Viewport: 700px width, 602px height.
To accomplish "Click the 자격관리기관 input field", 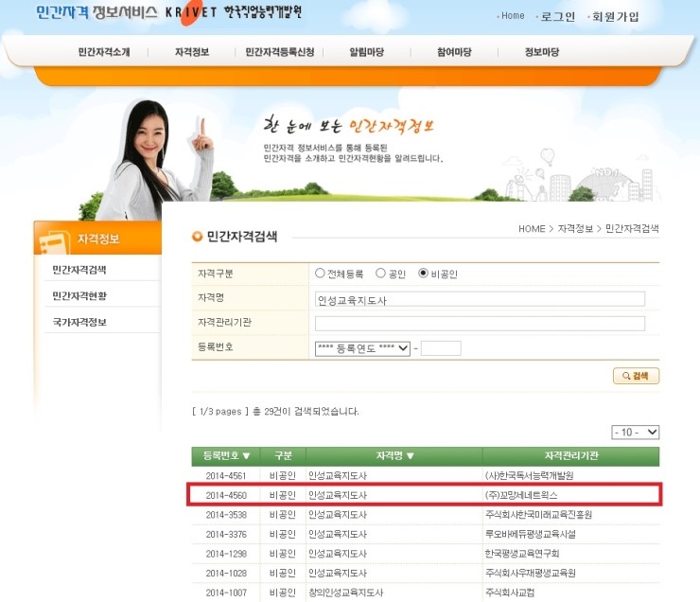I will point(480,324).
